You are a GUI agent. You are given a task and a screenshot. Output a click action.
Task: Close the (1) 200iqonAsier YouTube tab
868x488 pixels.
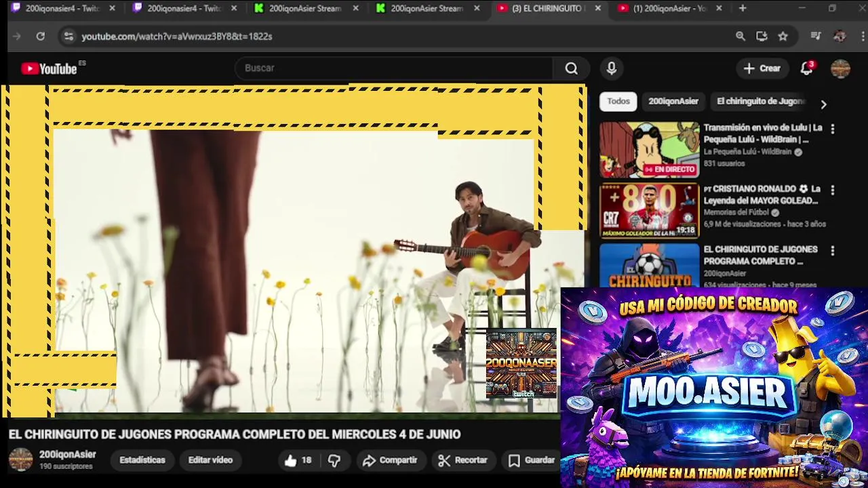pos(719,8)
